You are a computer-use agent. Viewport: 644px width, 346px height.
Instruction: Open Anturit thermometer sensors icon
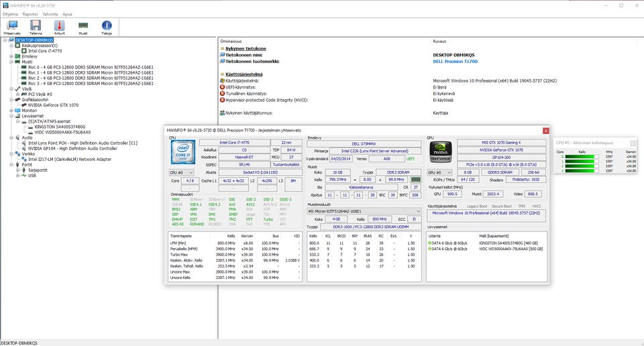pos(59,27)
